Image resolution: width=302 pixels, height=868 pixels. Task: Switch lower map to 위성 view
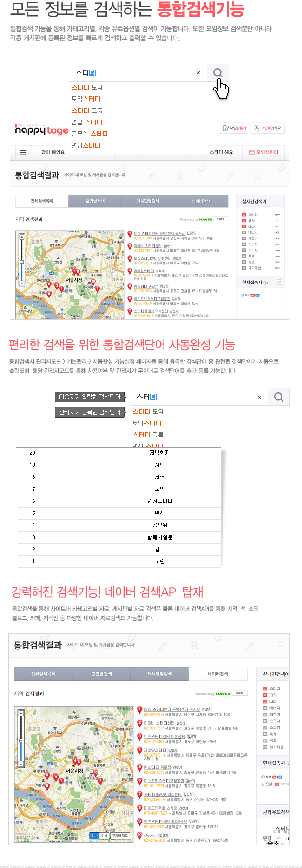105,836
